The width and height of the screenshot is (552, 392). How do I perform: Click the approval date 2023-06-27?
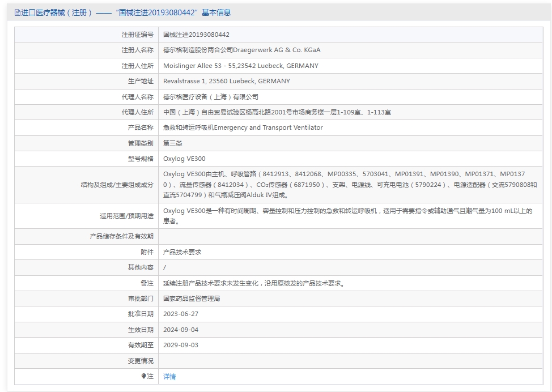180,314
